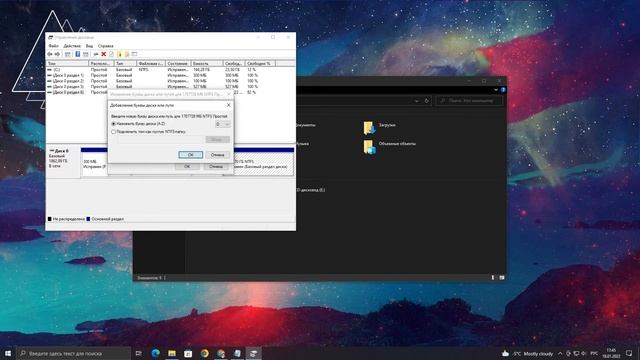
Task: Click the blue Help icon in Explorer
Action: (503, 90)
